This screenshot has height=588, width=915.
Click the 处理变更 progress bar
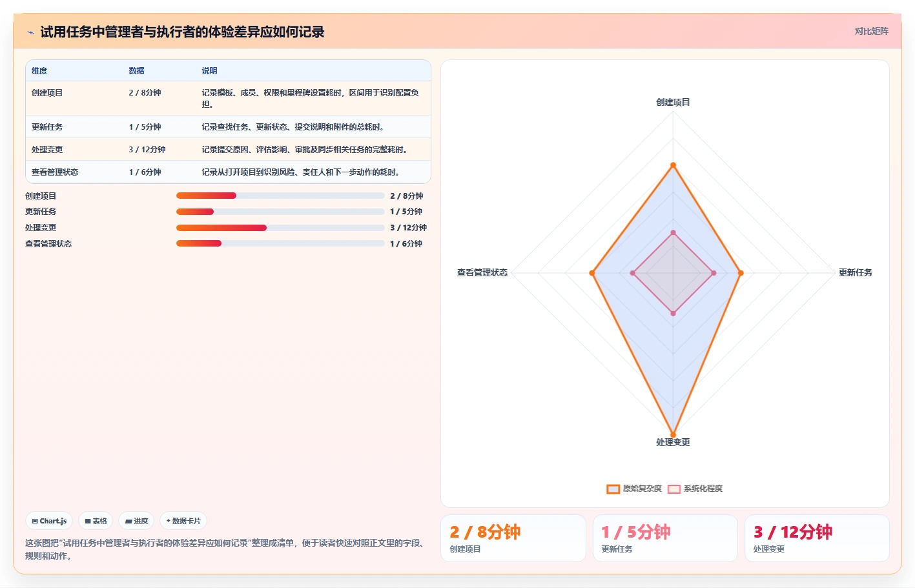click(x=280, y=228)
